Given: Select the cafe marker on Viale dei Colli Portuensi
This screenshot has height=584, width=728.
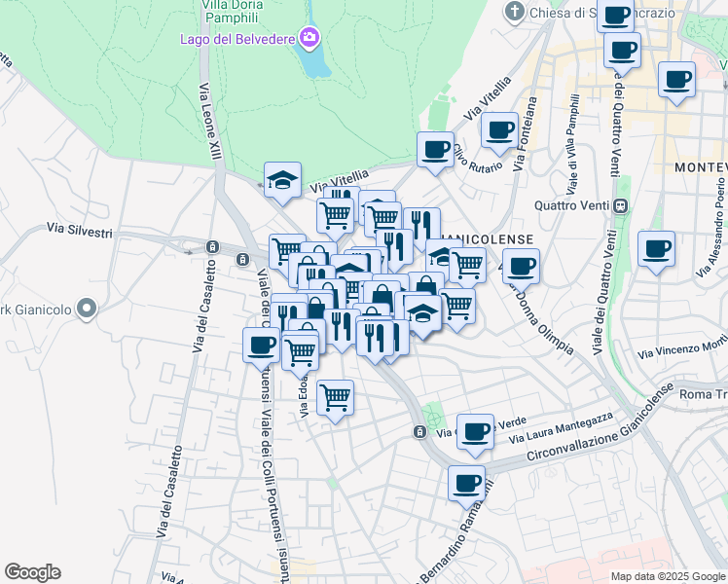Looking at the screenshot, I should (x=262, y=345).
